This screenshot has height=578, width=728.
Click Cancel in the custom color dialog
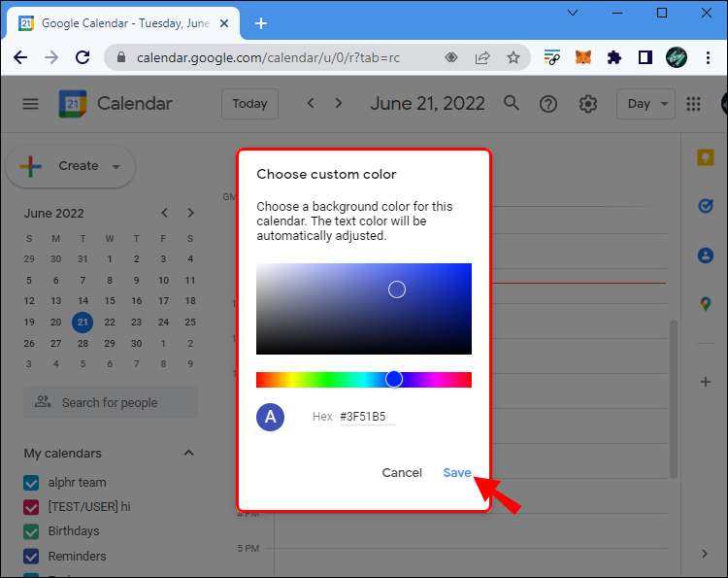[402, 472]
